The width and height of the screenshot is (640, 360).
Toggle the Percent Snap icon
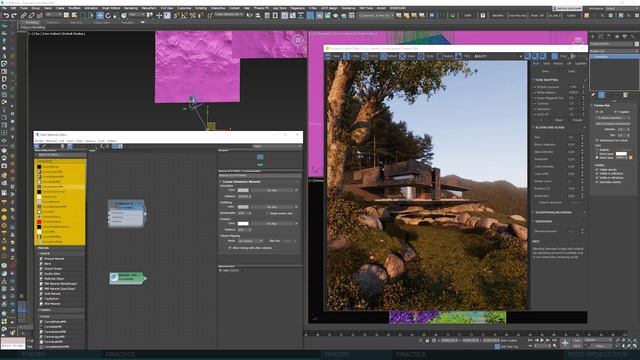coord(193,16)
